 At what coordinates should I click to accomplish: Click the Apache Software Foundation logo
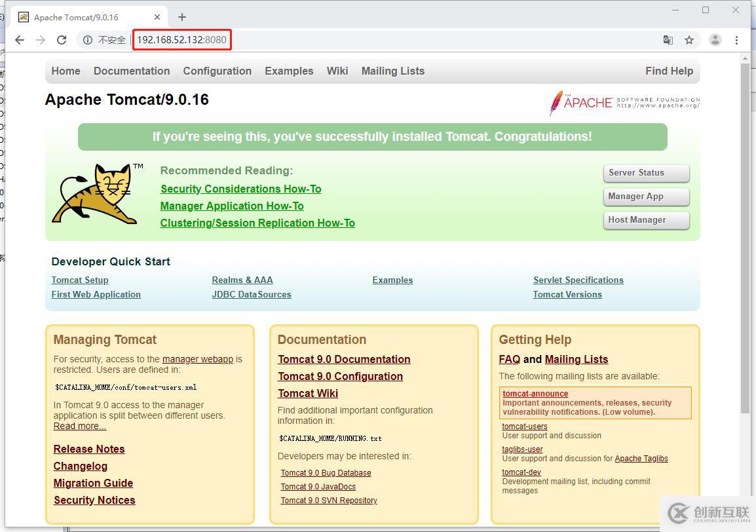(624, 103)
